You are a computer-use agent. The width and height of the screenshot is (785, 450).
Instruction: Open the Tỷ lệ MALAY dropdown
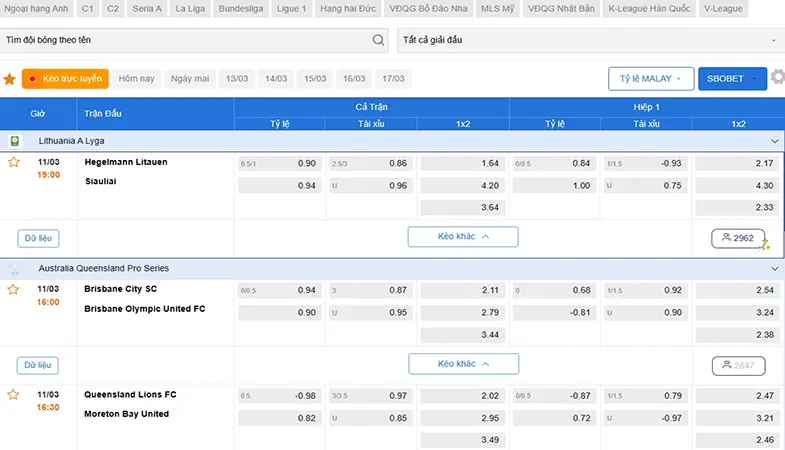tap(651, 79)
